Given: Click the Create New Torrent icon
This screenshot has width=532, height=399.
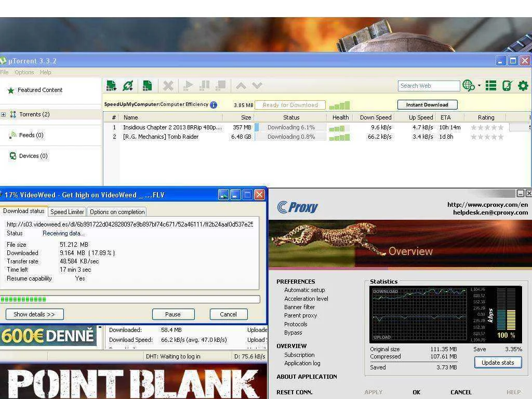Looking at the screenshot, I should pyautogui.click(x=147, y=86).
